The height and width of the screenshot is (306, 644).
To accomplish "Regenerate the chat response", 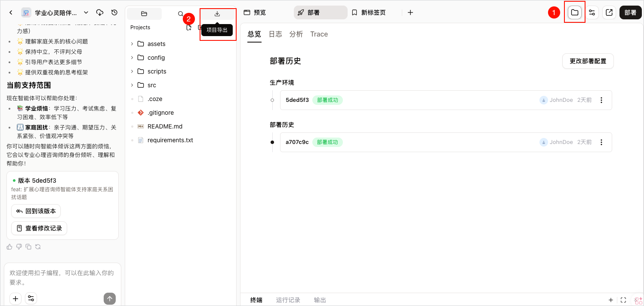I will (38, 247).
